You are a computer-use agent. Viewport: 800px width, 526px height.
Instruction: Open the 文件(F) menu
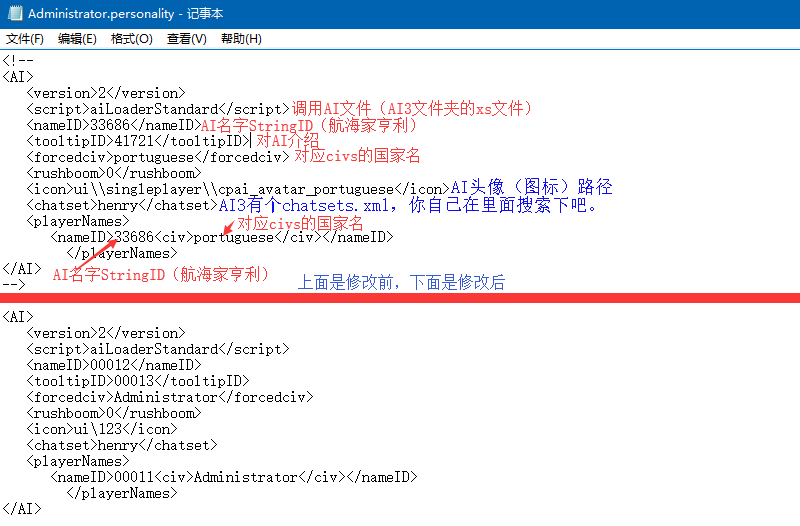(x=24, y=39)
